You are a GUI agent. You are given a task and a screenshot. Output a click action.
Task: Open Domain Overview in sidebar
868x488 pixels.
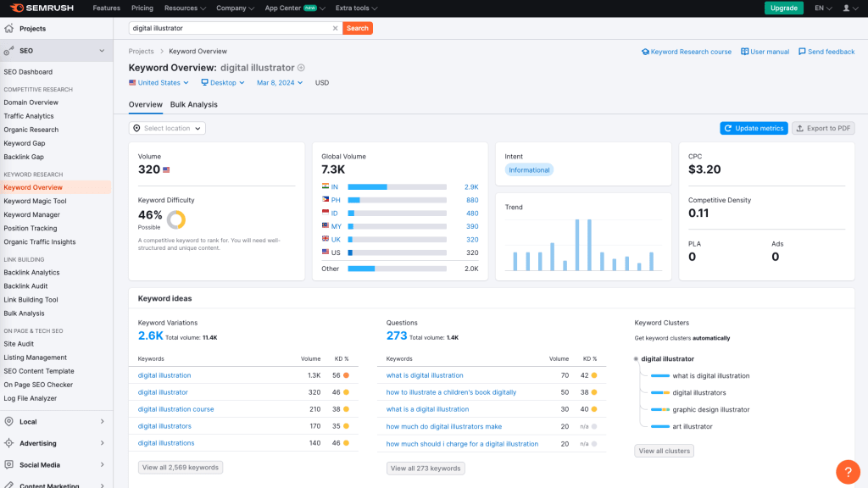31,103
